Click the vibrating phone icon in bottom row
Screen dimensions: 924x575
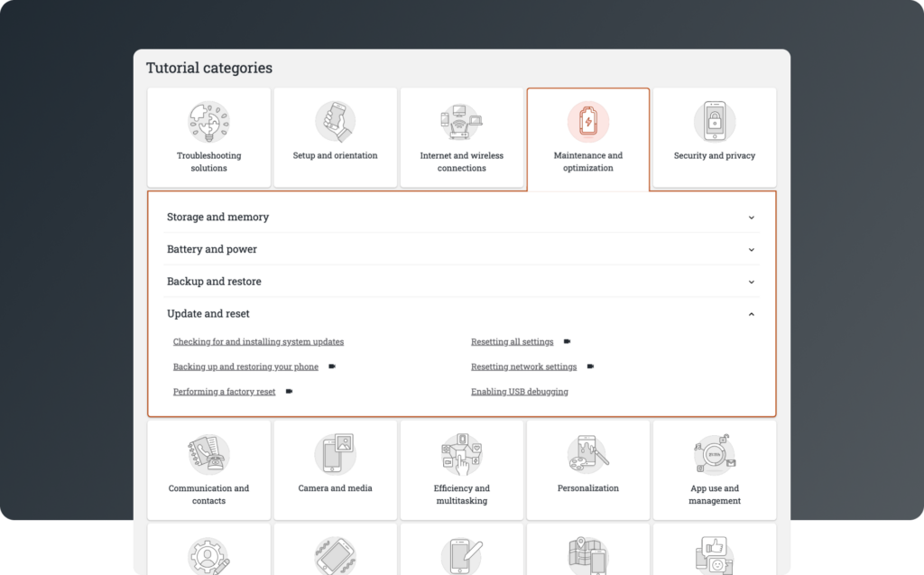(x=336, y=555)
